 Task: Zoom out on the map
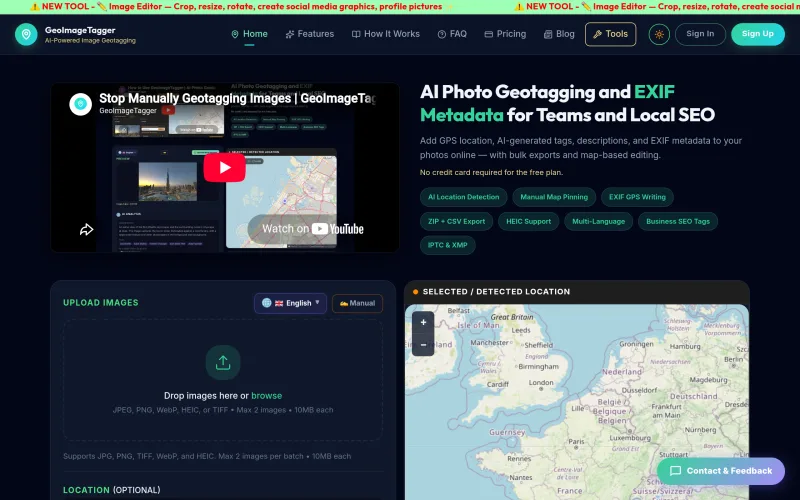(x=423, y=345)
